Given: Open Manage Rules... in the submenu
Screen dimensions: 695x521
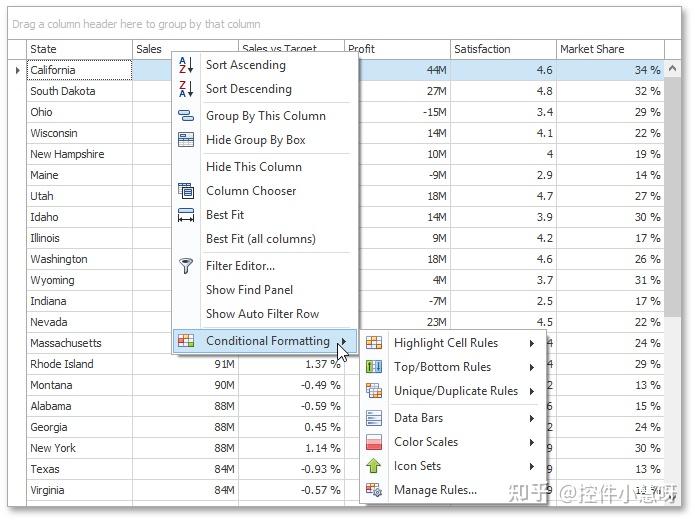Looking at the screenshot, I should click(x=453, y=490).
